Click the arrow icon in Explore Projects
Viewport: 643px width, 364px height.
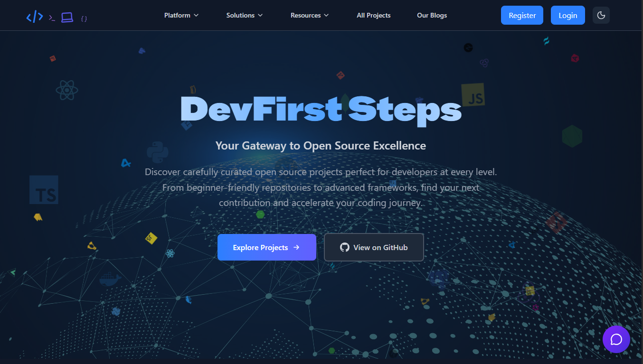point(296,247)
